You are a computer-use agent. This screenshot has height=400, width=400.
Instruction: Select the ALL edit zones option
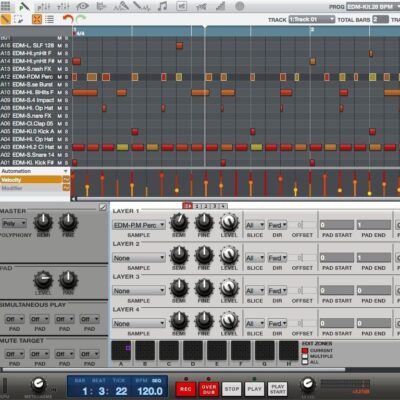(305, 362)
